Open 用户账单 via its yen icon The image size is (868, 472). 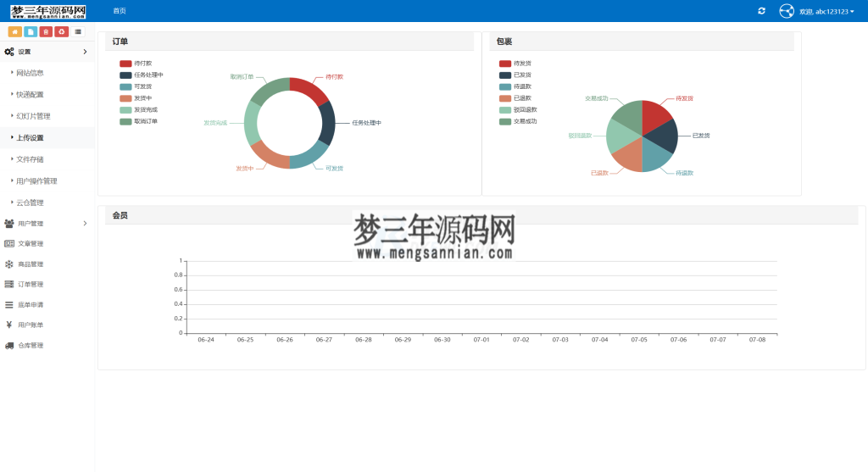pyautogui.click(x=8, y=325)
